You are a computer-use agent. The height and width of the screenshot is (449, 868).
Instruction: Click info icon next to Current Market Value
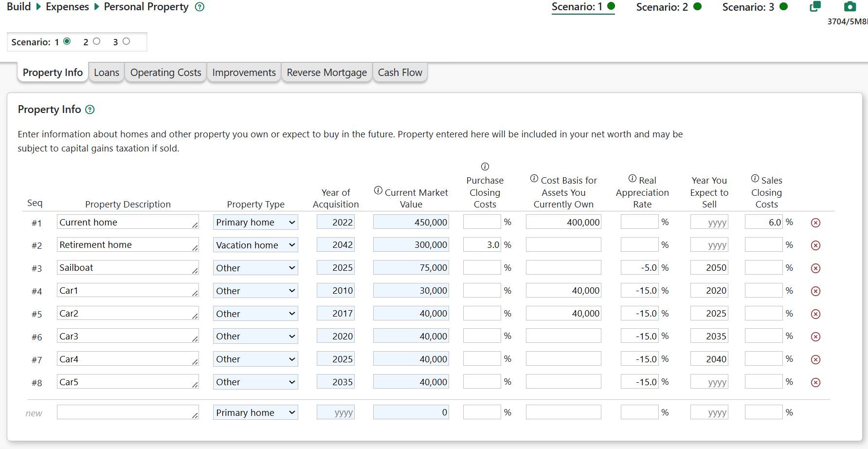tap(378, 190)
